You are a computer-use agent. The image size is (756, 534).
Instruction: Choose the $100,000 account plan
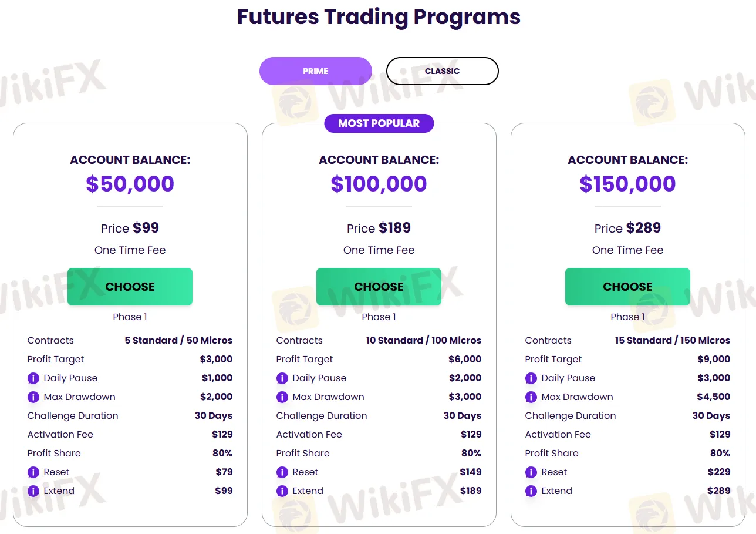tap(379, 287)
